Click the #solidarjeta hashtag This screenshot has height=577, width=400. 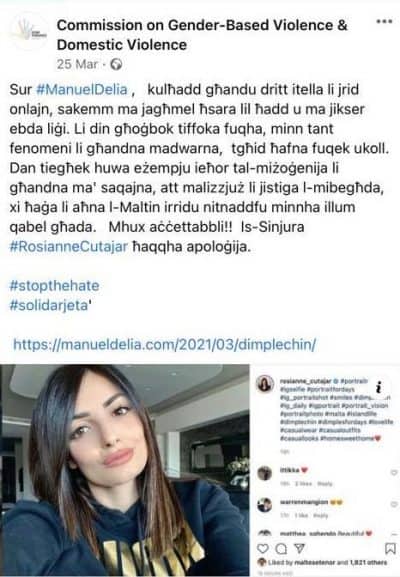click(49, 305)
